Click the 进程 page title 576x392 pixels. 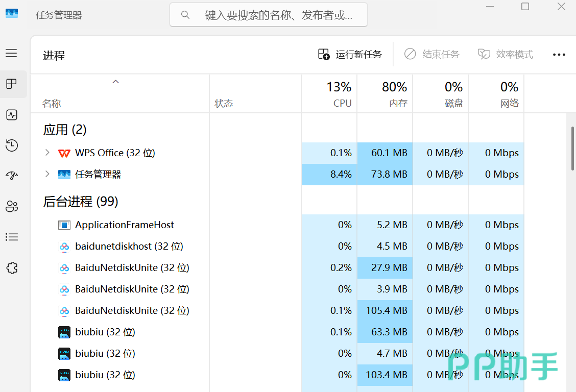54,56
